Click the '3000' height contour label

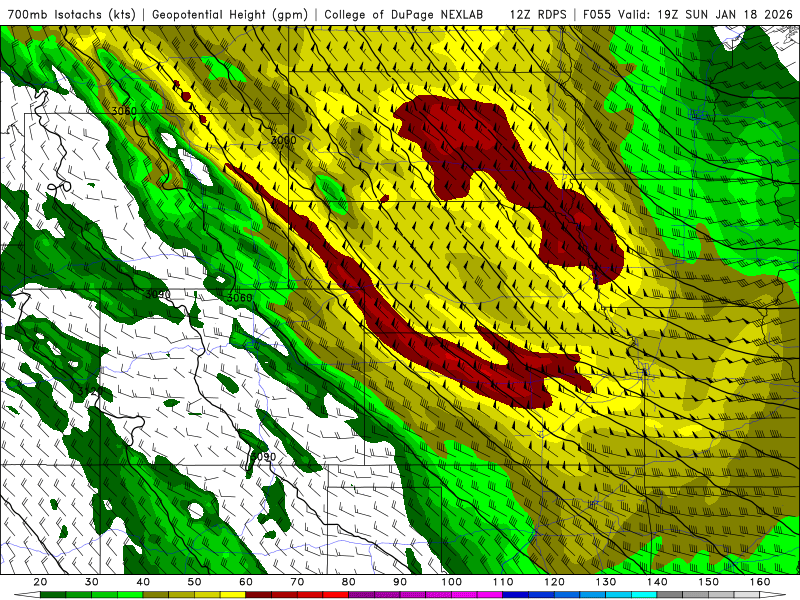[x=283, y=140]
